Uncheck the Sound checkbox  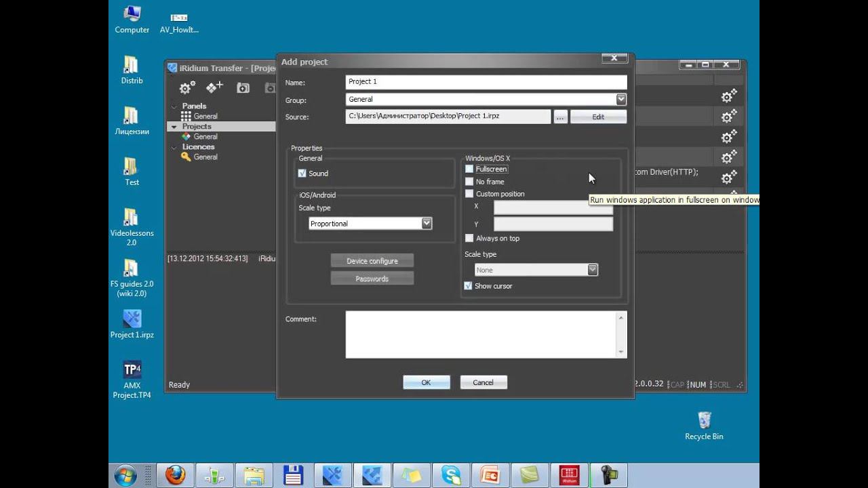(302, 174)
